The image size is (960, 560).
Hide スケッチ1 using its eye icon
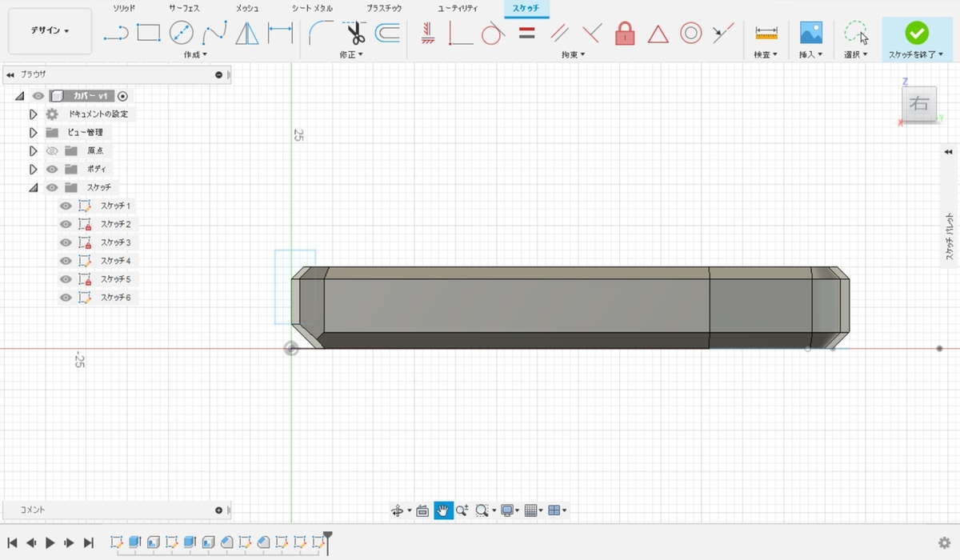(66, 206)
